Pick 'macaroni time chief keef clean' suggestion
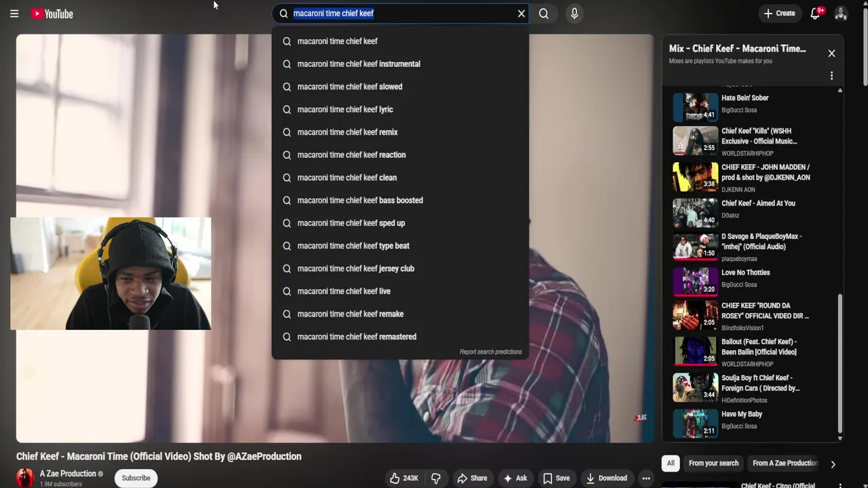This screenshot has width=868, height=488. pos(400,178)
